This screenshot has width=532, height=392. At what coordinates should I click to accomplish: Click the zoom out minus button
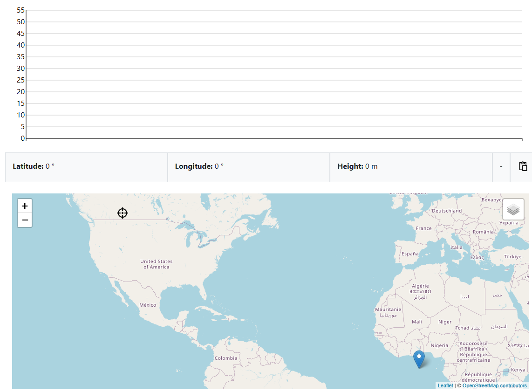[25, 220]
